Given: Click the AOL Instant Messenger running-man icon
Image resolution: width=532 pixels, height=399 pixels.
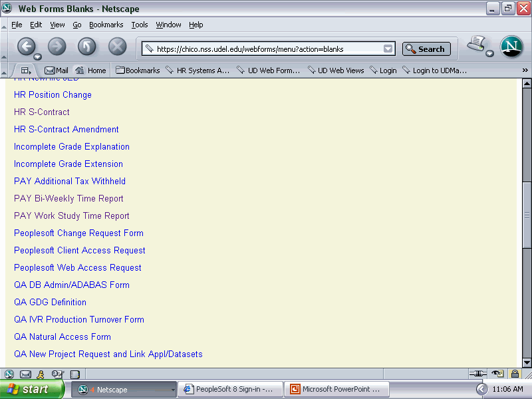Looking at the screenshot, I should pos(41,374).
